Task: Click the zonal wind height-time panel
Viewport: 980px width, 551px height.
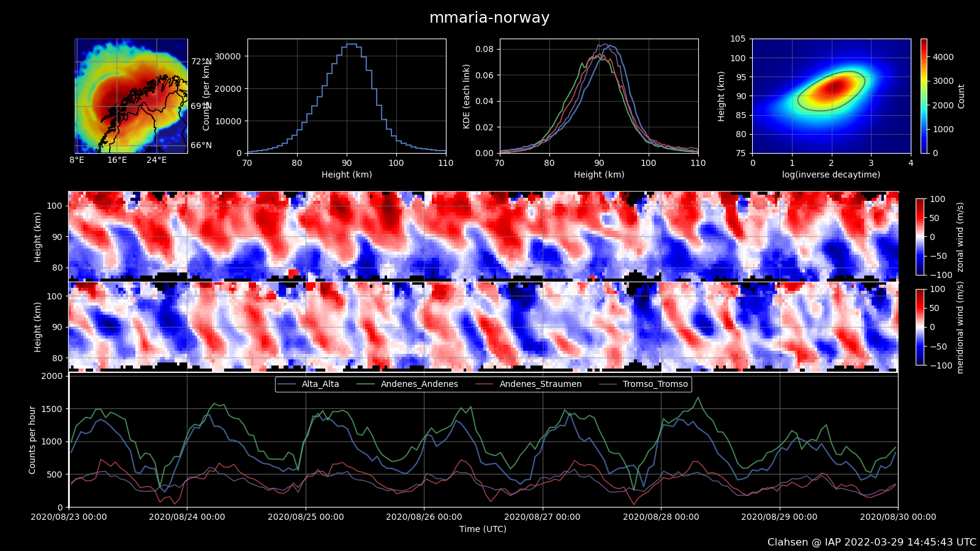Action: 483,236
